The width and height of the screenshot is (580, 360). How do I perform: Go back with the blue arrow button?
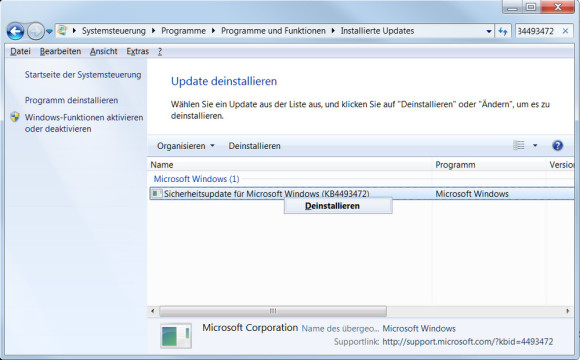tap(16, 31)
